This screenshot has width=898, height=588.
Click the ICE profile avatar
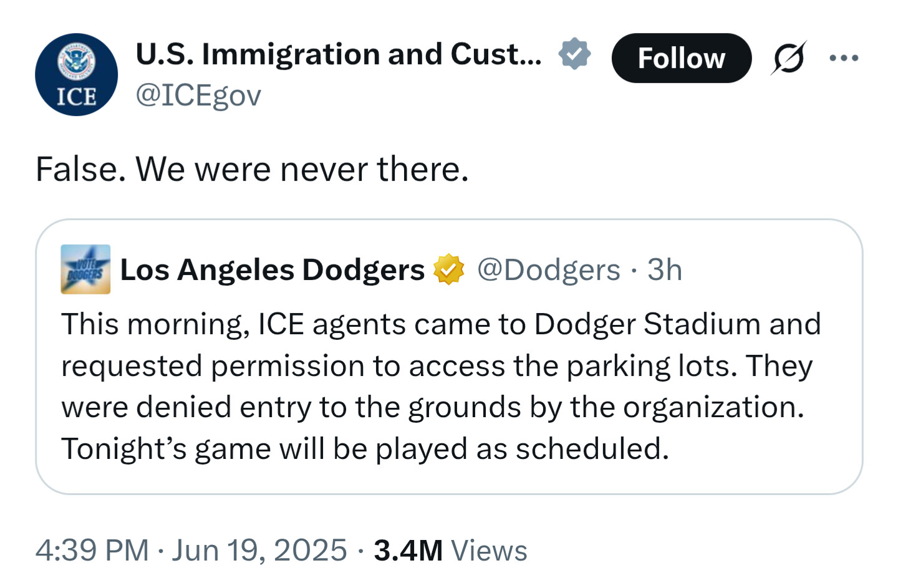click(x=76, y=75)
